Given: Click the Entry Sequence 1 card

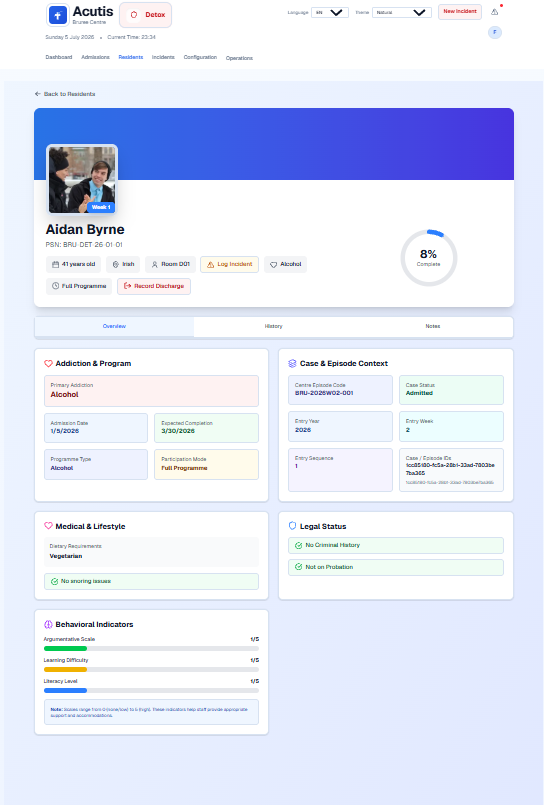Looking at the screenshot, I should (x=340, y=470).
